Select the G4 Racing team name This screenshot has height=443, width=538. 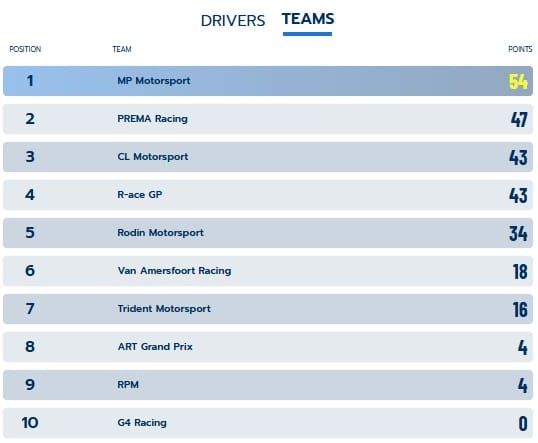(x=142, y=422)
